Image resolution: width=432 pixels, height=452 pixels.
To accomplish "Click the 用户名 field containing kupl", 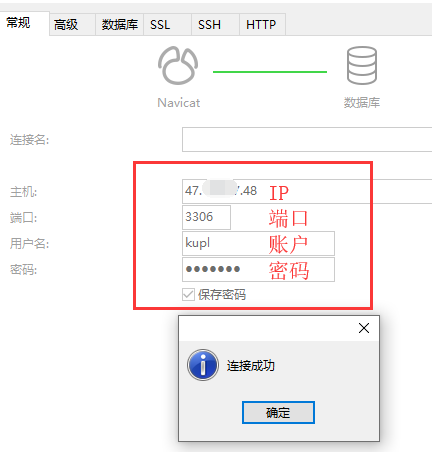I will pyautogui.click(x=258, y=243).
